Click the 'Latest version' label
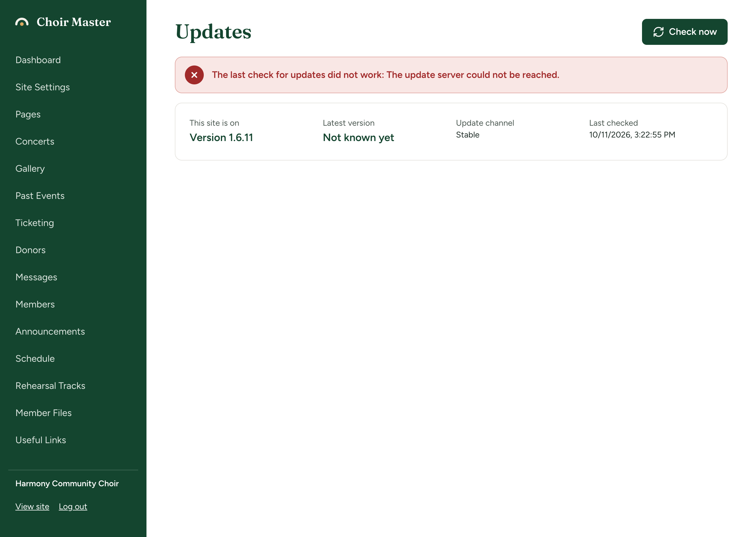The image size is (756, 537). click(x=348, y=123)
